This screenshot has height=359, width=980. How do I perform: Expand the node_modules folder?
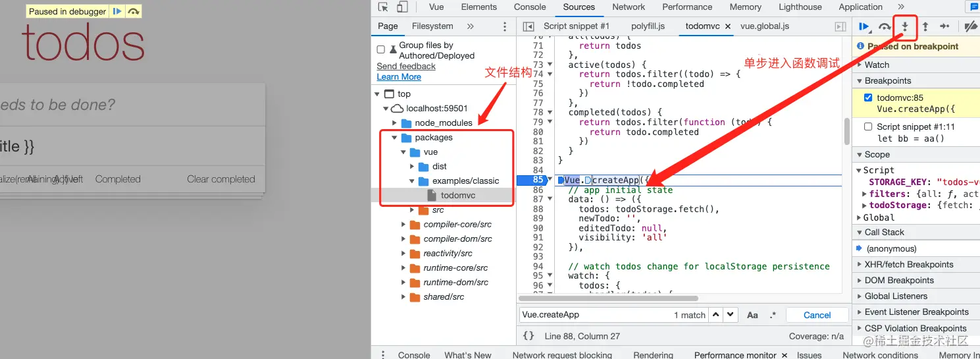(394, 123)
